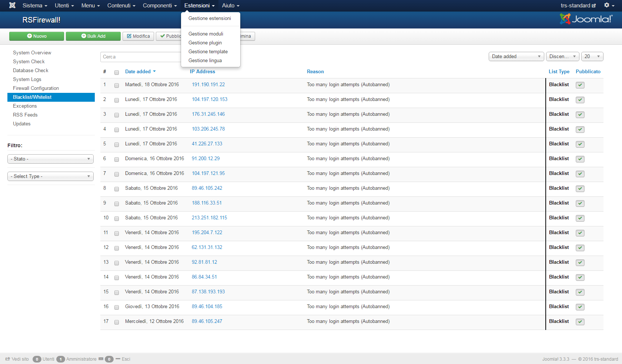This screenshot has width=622, height=364.
Task: Expand the Select Type filter dropdown
Action: pos(50,176)
